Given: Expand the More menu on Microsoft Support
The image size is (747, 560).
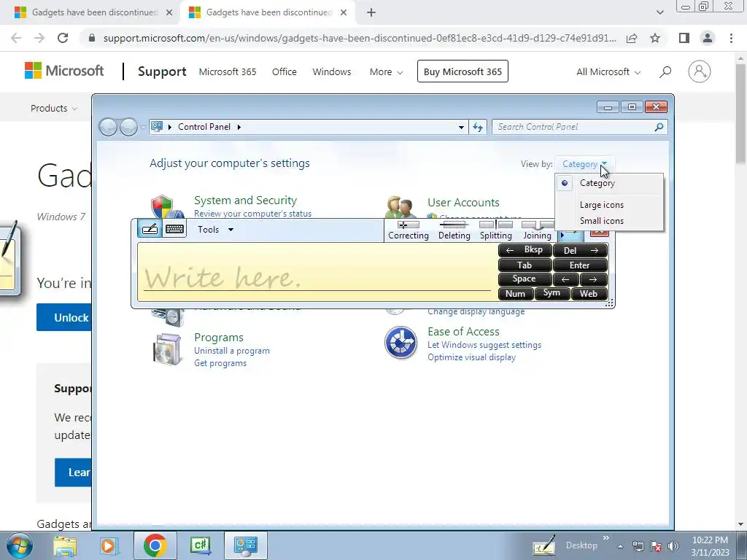Looking at the screenshot, I should (387, 71).
